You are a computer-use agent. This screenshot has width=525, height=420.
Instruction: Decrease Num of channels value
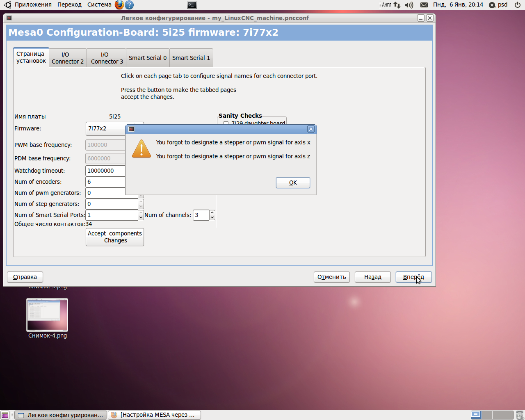pos(212,217)
